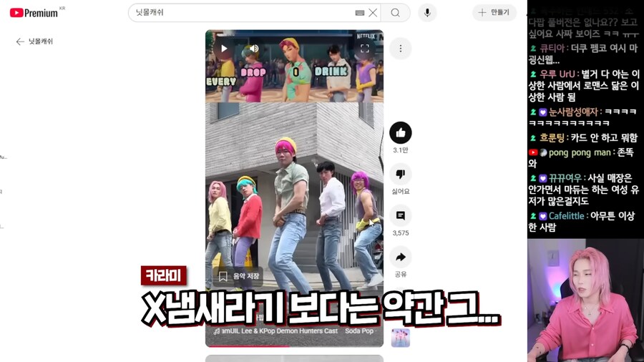The height and width of the screenshot is (362, 644).
Task: Open the Soda Pop music track link
Action: coord(295,331)
